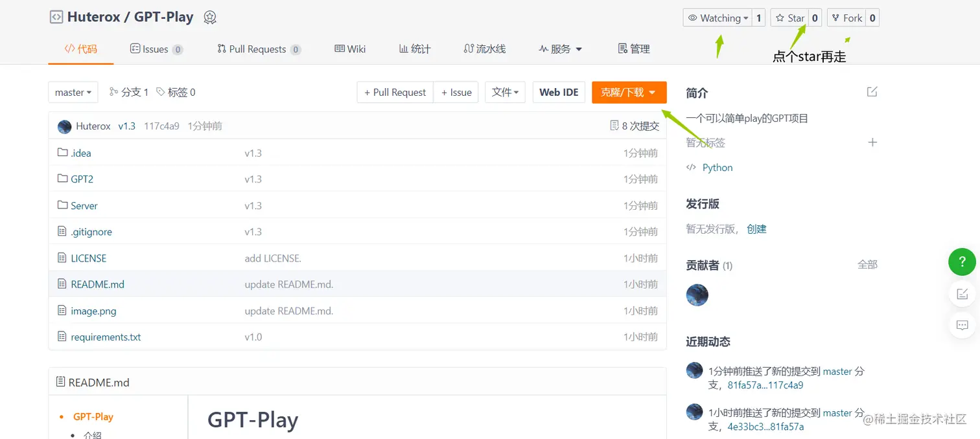This screenshot has width=980, height=439.
Task: Open the image.png file
Action: [94, 311]
